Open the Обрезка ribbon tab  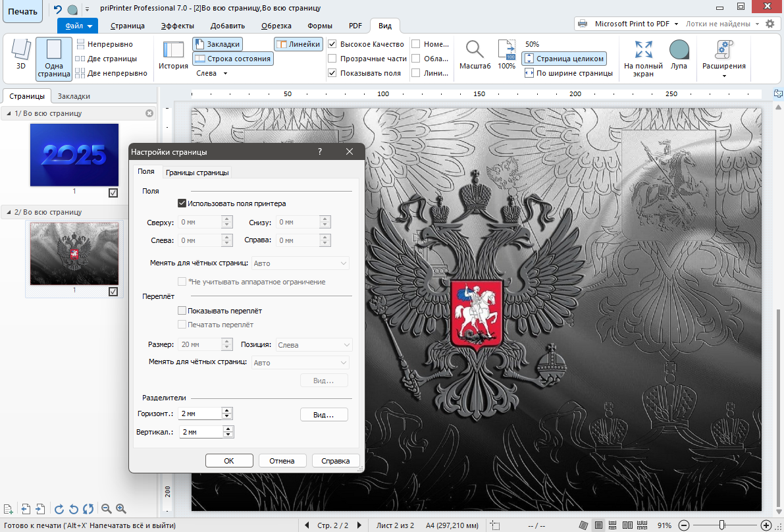pos(278,26)
